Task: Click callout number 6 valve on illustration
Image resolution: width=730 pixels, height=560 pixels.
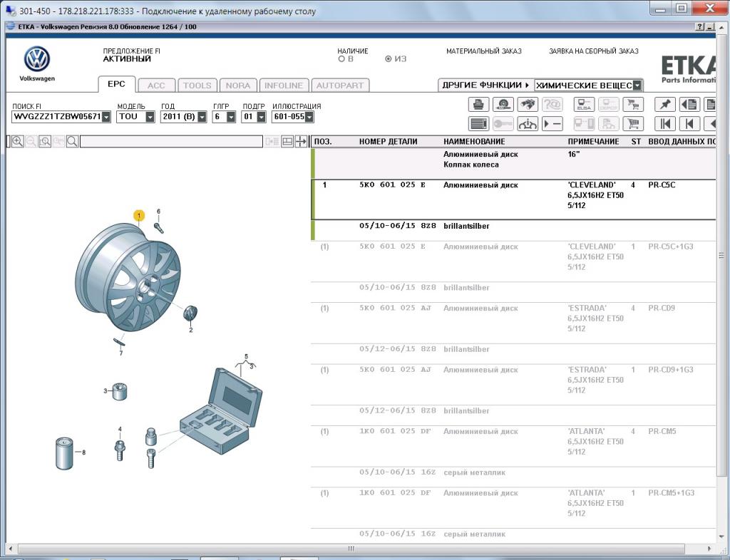Action: coord(158,212)
